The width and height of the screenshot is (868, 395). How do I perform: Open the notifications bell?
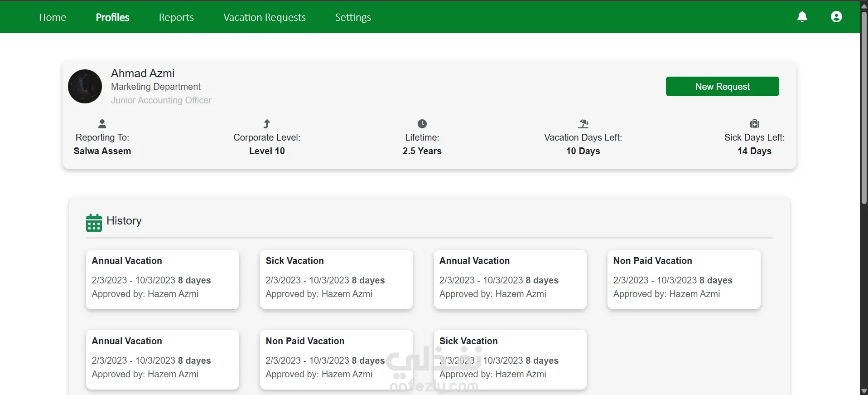[802, 17]
